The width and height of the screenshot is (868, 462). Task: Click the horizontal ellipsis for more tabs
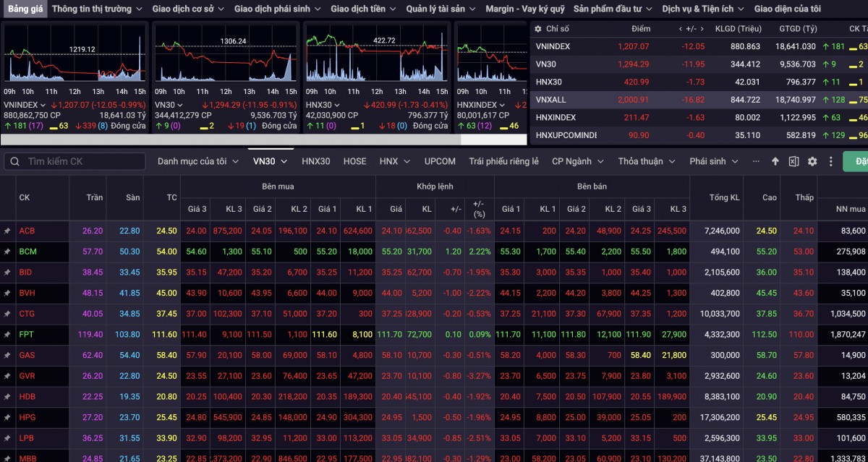coord(756,161)
